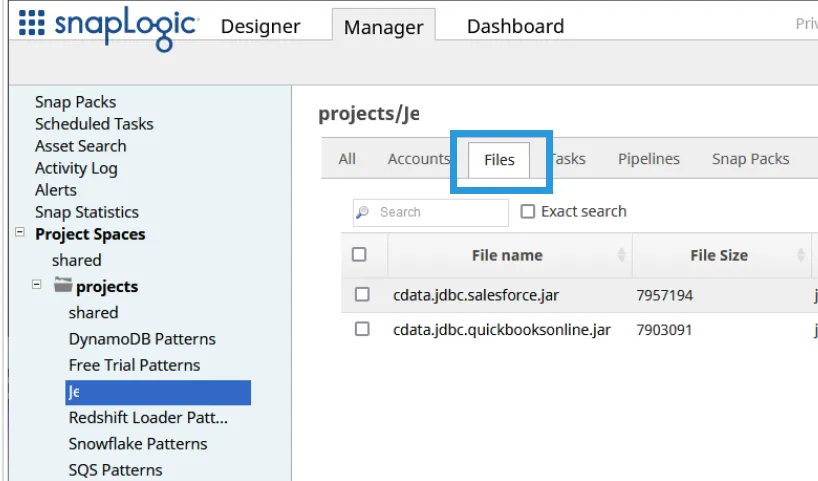Image resolution: width=818 pixels, height=481 pixels.
Task: Open Snap Statistics in sidebar
Action: click(x=87, y=212)
